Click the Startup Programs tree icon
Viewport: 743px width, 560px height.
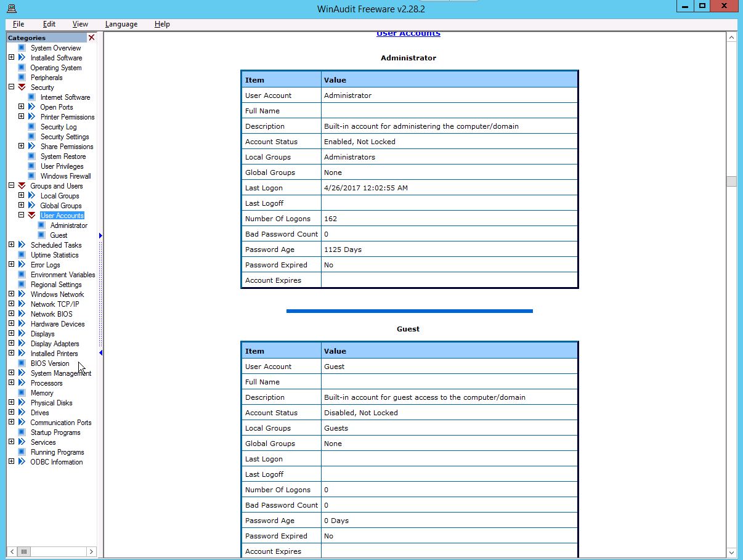(22, 432)
